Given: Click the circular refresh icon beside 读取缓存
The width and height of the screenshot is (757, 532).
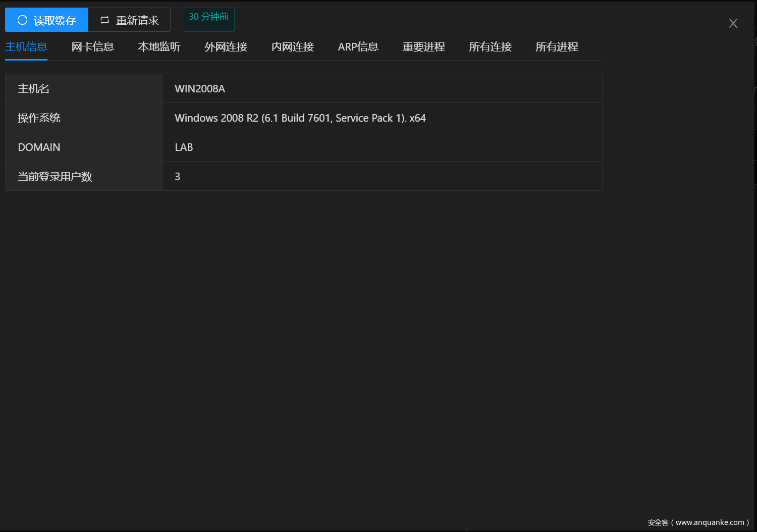Looking at the screenshot, I should click(22, 20).
